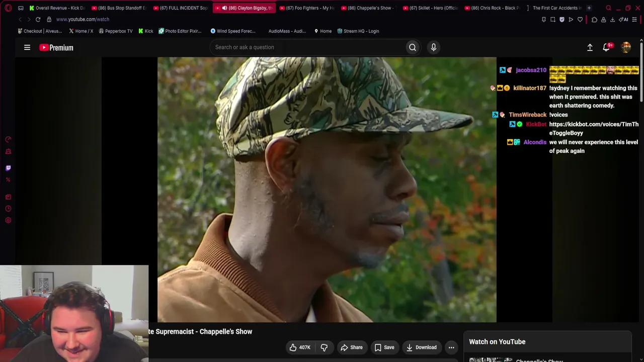This screenshot has width=644, height=362.
Task: Switch to FULL INCIDENT tab
Action: tap(181, 8)
